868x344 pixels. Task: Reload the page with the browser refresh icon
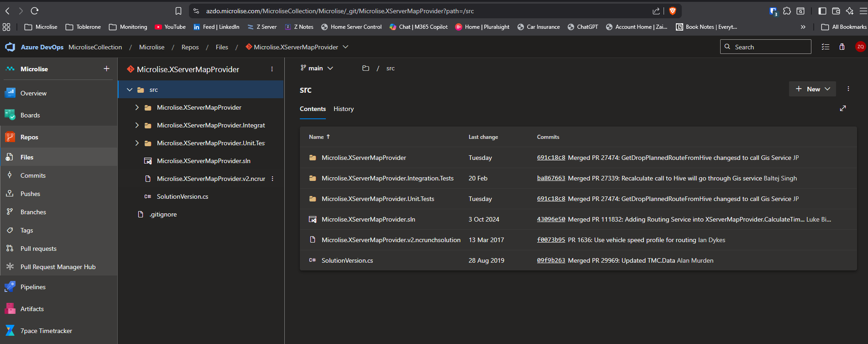pyautogui.click(x=35, y=11)
